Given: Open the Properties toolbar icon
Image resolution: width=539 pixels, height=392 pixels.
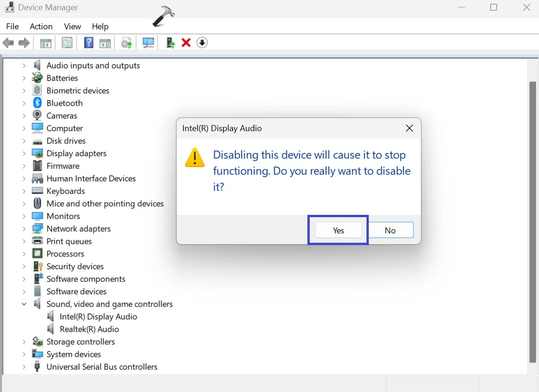Looking at the screenshot, I should pyautogui.click(x=67, y=43).
